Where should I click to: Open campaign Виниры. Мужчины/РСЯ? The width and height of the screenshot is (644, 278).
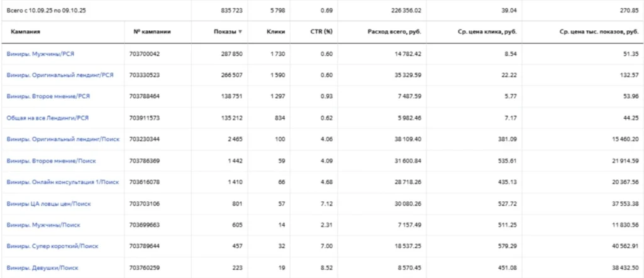[x=40, y=54]
